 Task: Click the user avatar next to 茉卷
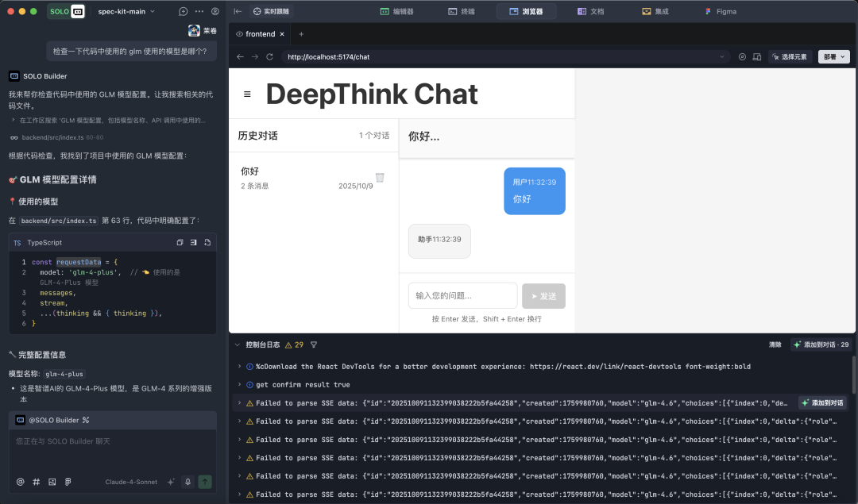click(x=194, y=31)
